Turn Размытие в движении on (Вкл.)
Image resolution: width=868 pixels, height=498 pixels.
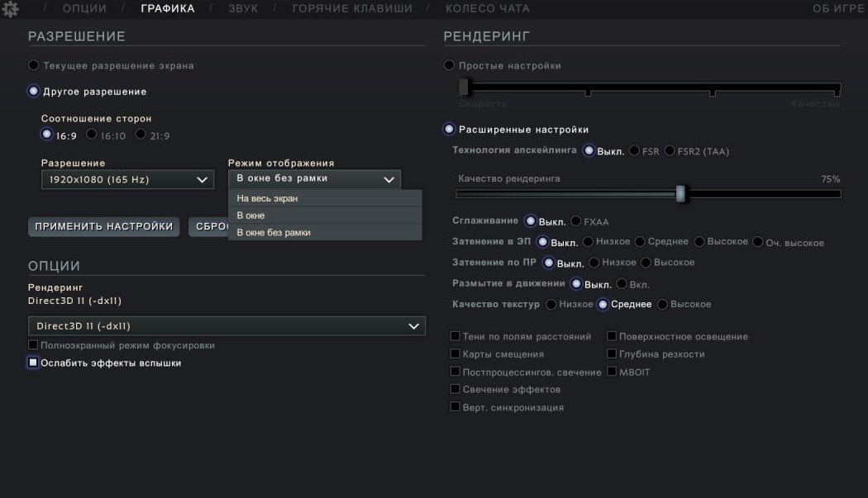point(622,284)
